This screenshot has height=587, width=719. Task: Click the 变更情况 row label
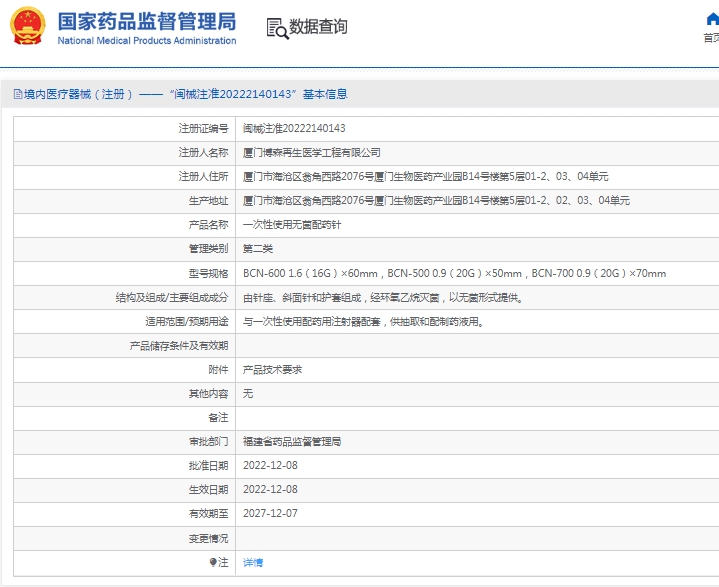pos(208,538)
